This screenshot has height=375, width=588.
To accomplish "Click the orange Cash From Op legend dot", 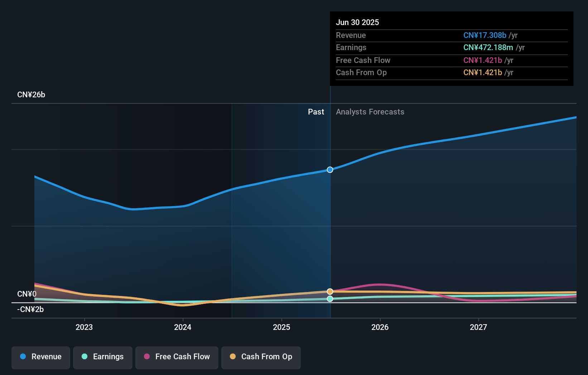I will (233, 357).
